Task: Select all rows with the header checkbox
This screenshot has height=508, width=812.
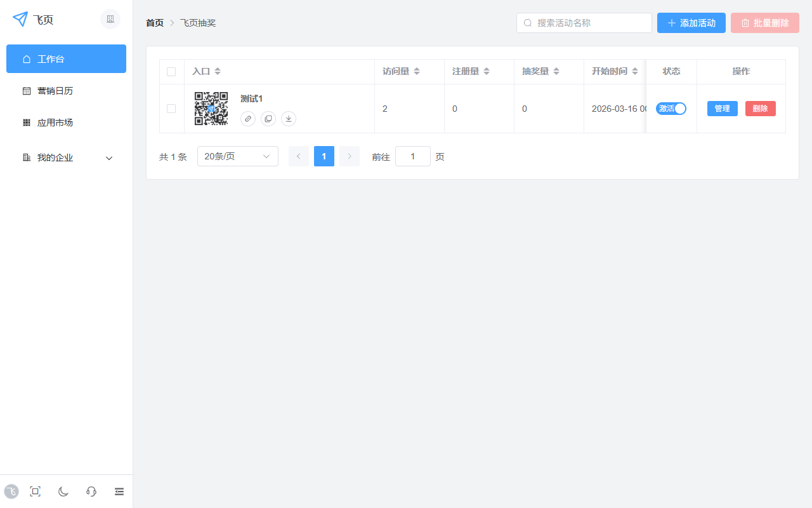Action: (171, 72)
